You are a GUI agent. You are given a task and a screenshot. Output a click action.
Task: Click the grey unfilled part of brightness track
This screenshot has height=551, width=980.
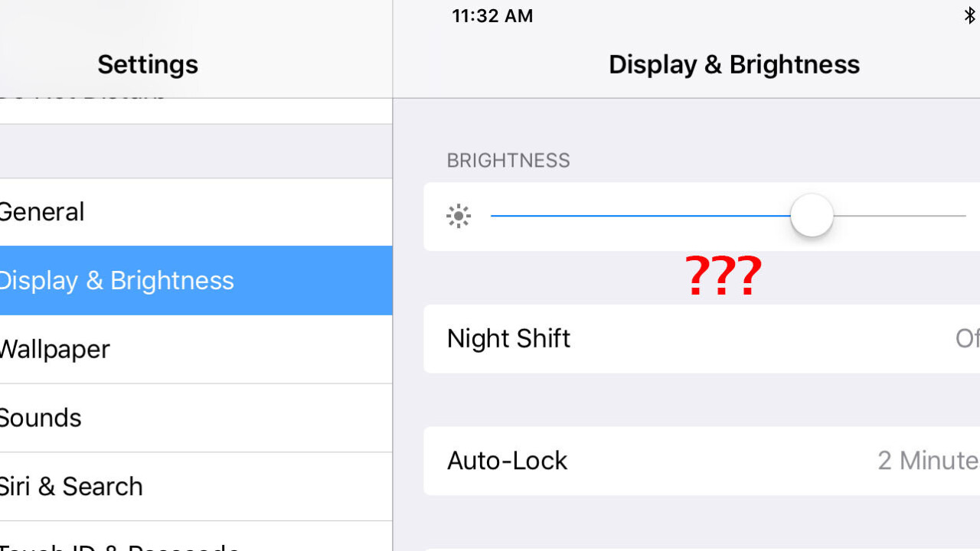pos(900,216)
